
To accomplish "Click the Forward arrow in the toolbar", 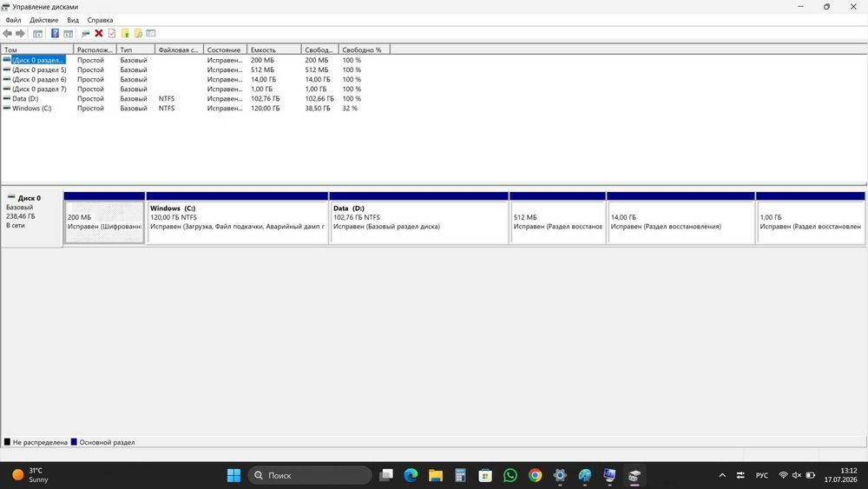I will click(21, 34).
